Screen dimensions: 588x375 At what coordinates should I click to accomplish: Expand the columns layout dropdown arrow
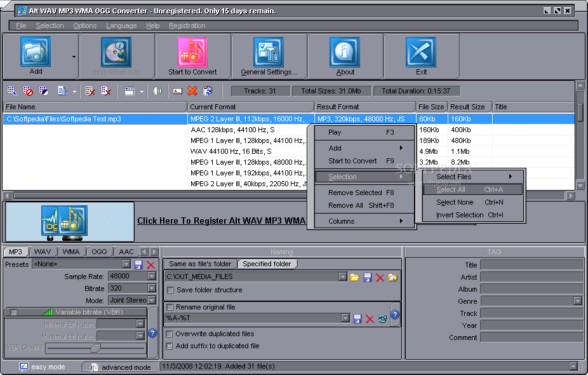pos(142,92)
